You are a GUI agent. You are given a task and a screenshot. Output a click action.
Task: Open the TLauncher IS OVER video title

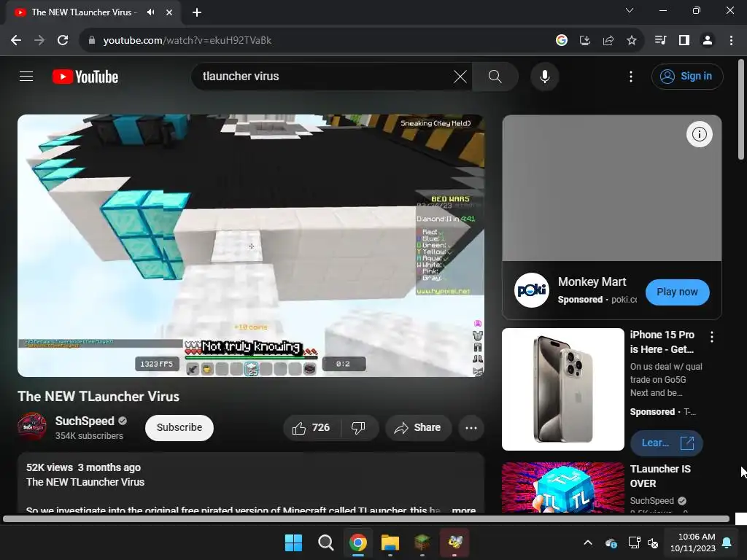(659, 476)
